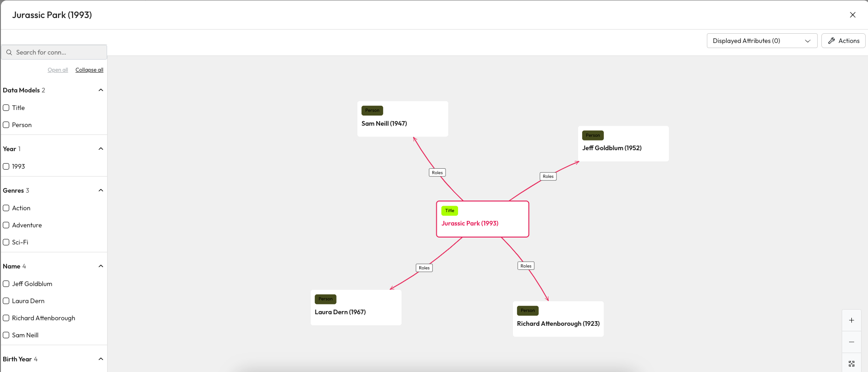Close the Jurassic Park dialog

[852, 15]
